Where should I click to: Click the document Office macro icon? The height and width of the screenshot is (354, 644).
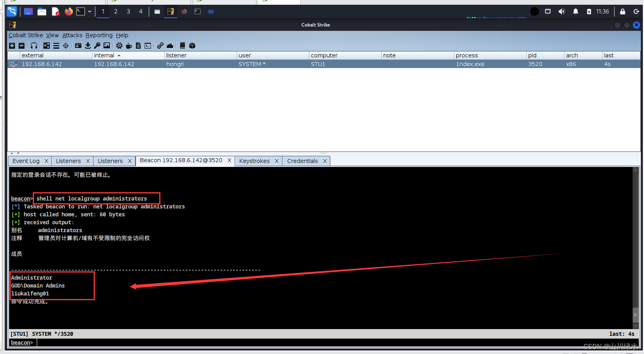(138, 46)
